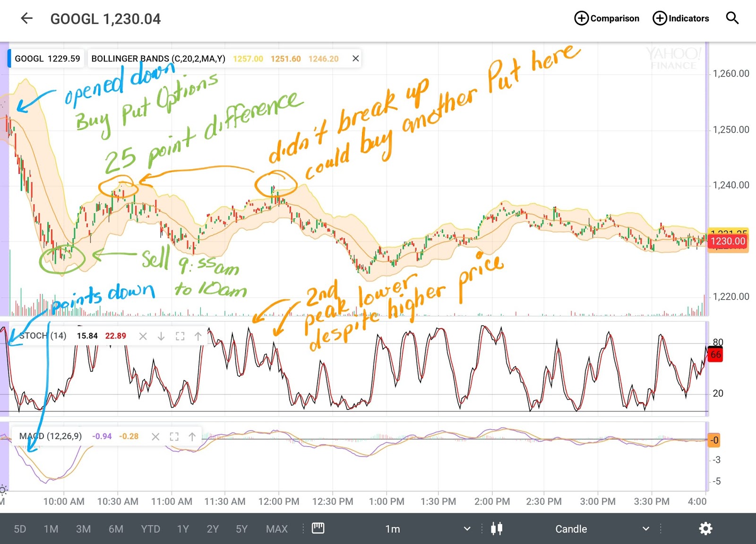Remove the Bollinger Bands indicator
Viewport: 756px width, 544px height.
pos(356,59)
